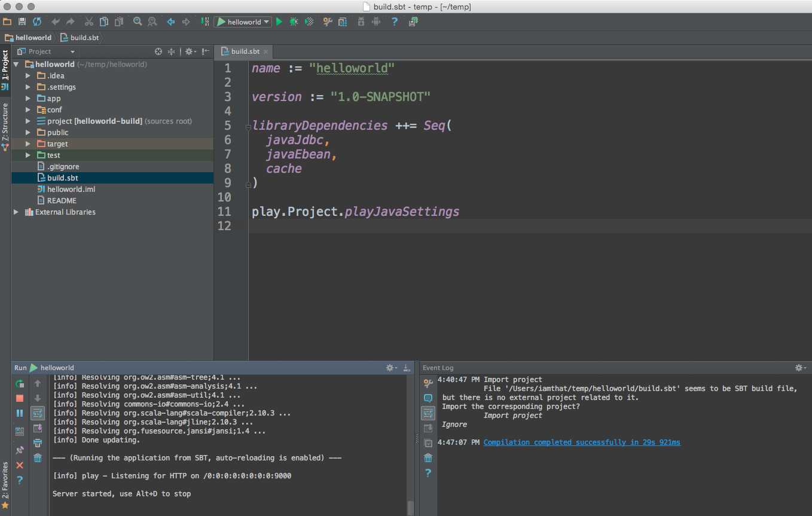Click the Copy icon in toolbar
The width and height of the screenshot is (812, 516).
click(x=103, y=22)
